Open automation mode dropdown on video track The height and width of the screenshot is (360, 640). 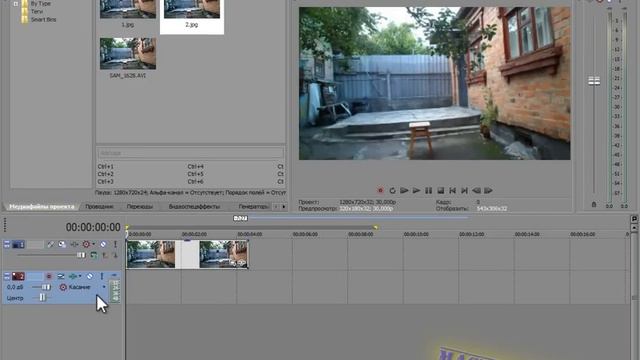pos(93,244)
